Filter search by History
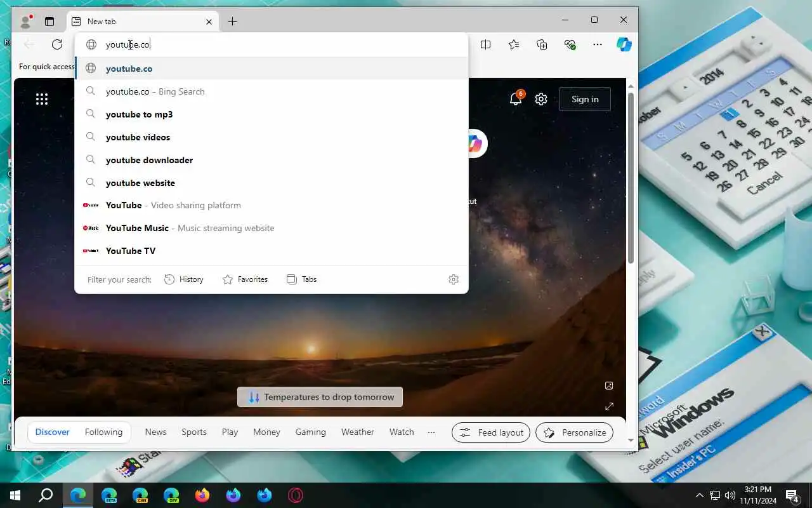Screen dimensions: 812x508 coord(184,279)
